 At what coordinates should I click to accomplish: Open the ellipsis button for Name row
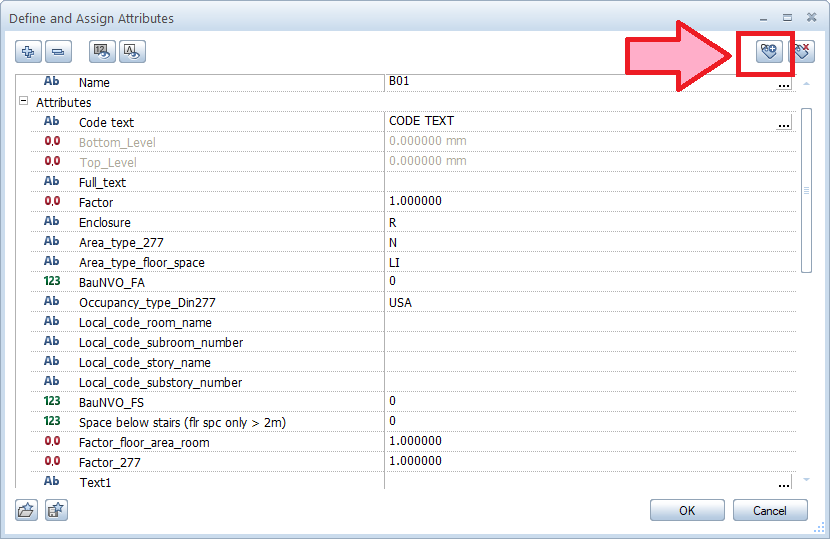click(784, 84)
